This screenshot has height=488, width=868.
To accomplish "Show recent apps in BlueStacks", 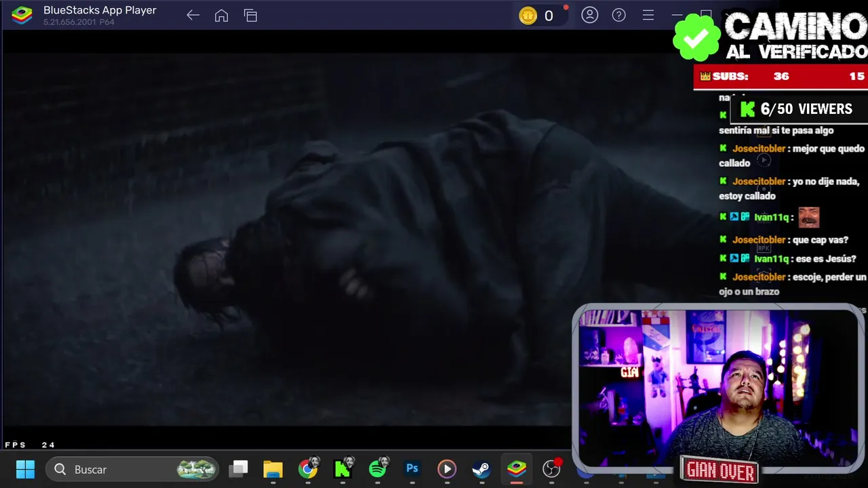I will [250, 16].
